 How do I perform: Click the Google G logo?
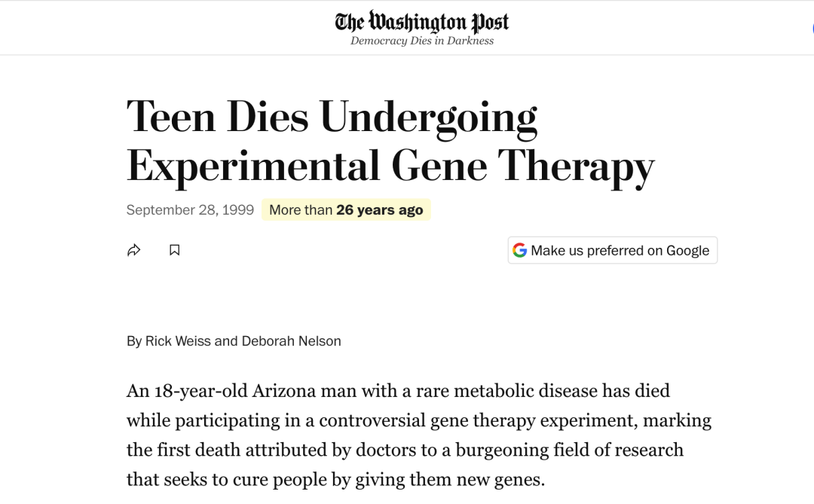coord(519,250)
